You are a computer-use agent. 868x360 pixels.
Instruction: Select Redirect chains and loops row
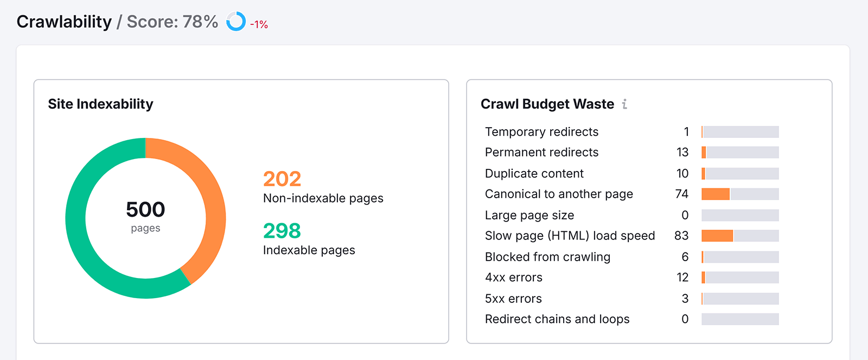click(x=557, y=319)
